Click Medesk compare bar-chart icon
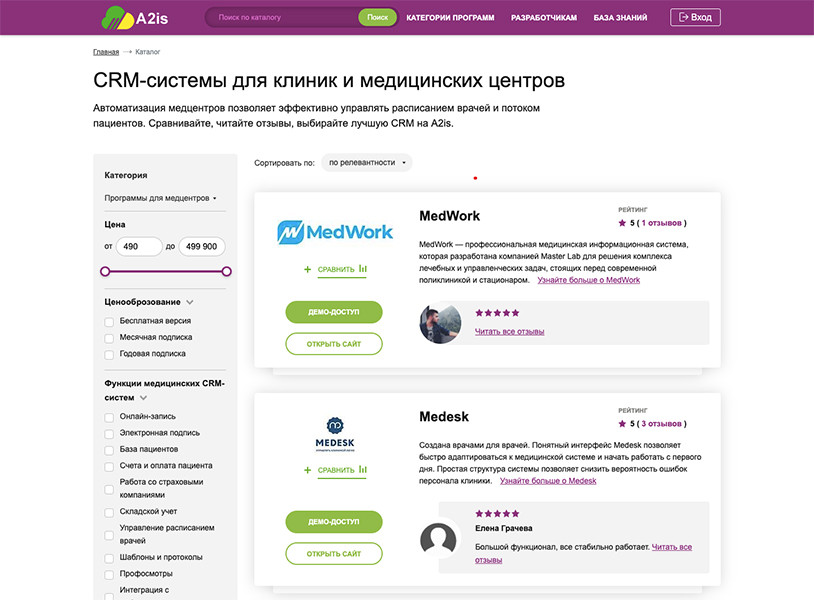The height and width of the screenshot is (600, 814). 362,470
